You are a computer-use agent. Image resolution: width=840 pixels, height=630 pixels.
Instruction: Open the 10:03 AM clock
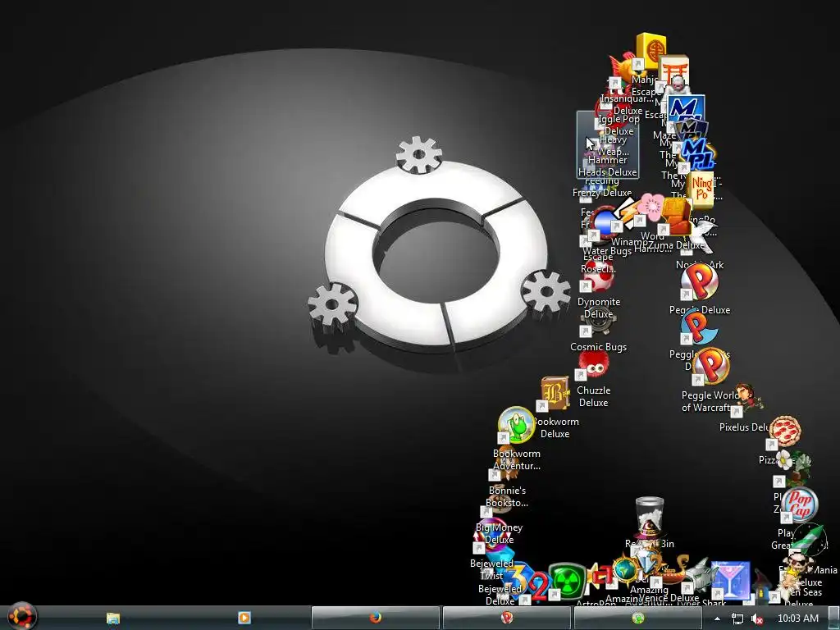pos(797,619)
